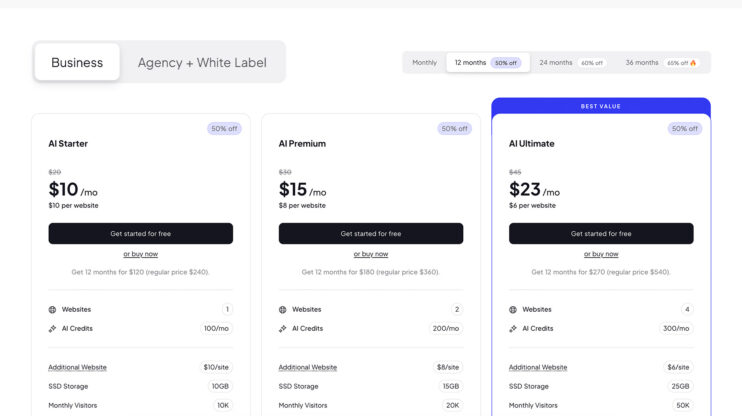
Task: Click the $23 /mo price
Action: click(534, 190)
